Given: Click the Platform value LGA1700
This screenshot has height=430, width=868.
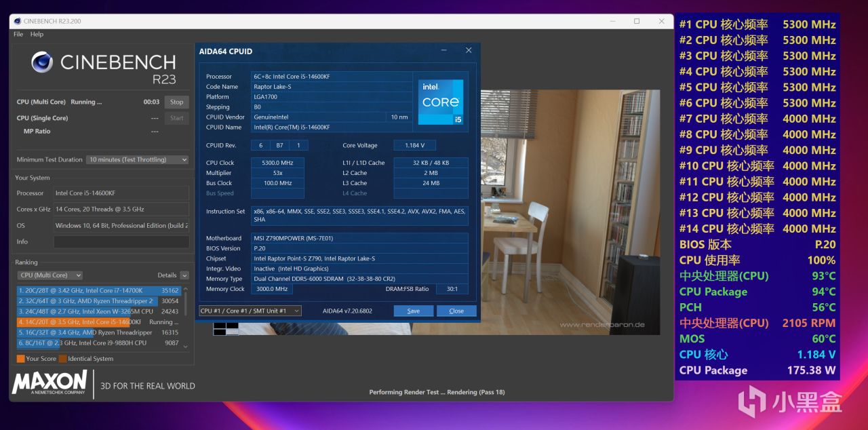Looking at the screenshot, I should [332, 97].
